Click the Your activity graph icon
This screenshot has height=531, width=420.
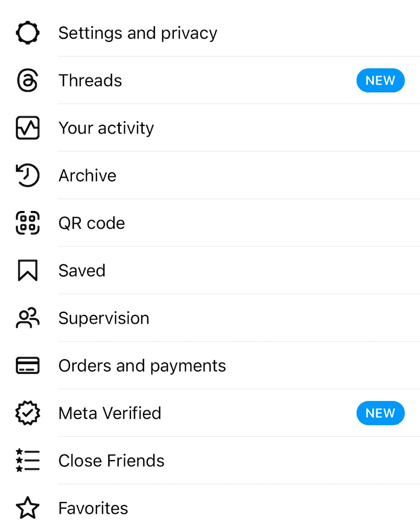28,128
